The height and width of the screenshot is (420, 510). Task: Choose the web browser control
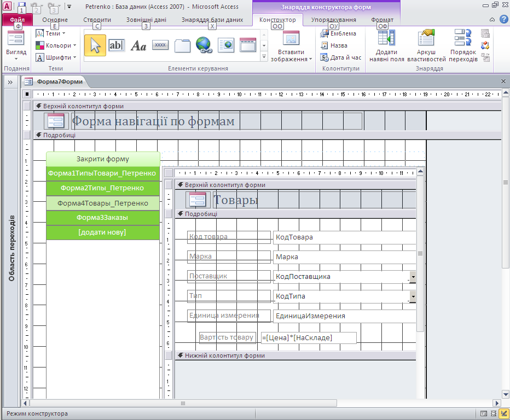click(226, 45)
